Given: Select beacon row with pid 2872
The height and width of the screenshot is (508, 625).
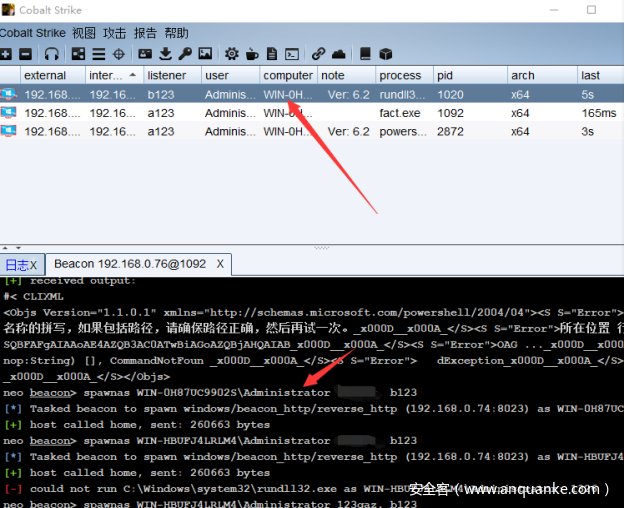Looking at the screenshot, I should coord(312,131).
